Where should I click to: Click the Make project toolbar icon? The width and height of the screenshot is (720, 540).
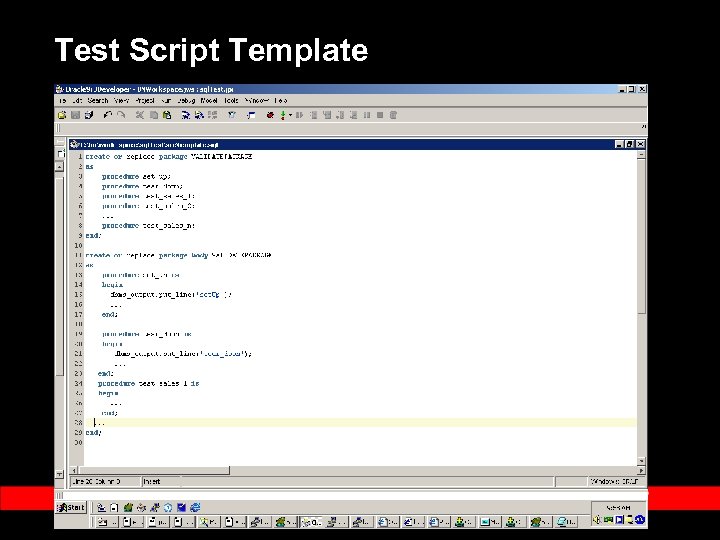tap(186, 115)
